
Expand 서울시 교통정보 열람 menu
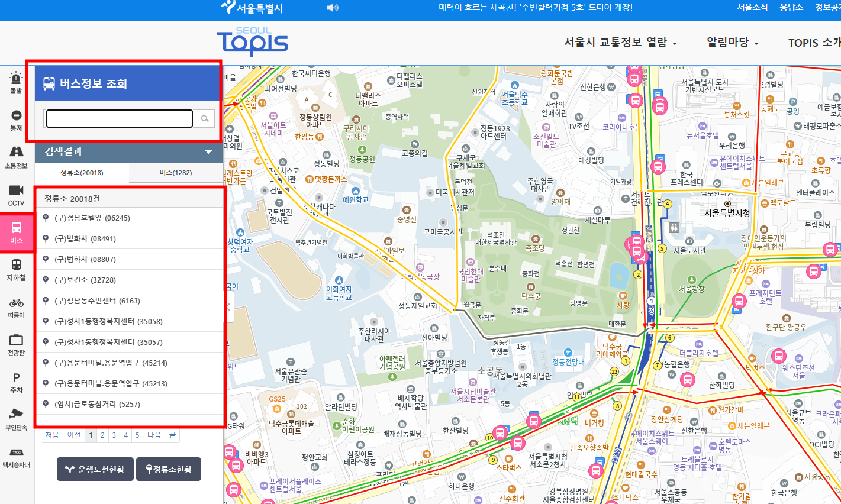[620, 43]
